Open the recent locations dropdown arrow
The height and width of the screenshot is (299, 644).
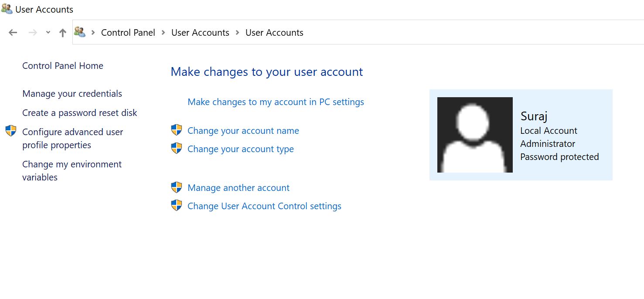[x=48, y=33]
